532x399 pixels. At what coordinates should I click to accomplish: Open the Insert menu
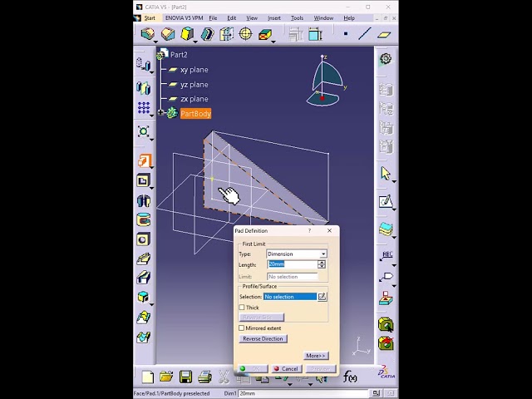274,18
